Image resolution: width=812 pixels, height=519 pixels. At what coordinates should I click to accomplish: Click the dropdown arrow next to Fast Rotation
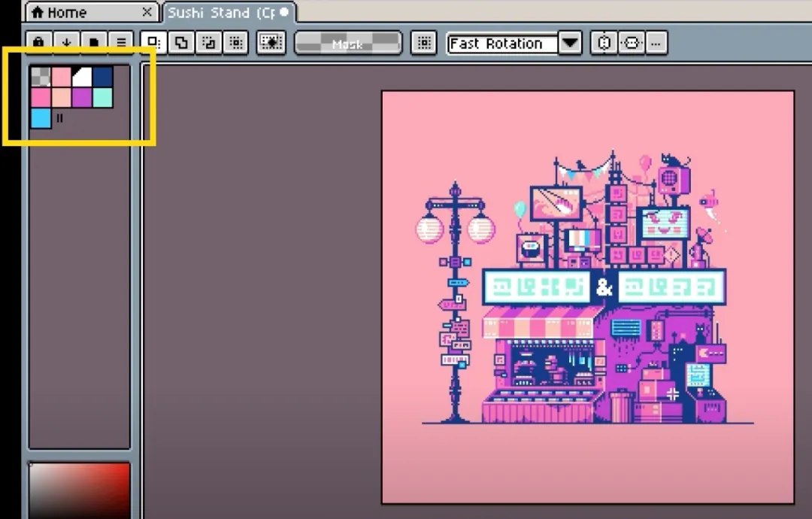570,44
